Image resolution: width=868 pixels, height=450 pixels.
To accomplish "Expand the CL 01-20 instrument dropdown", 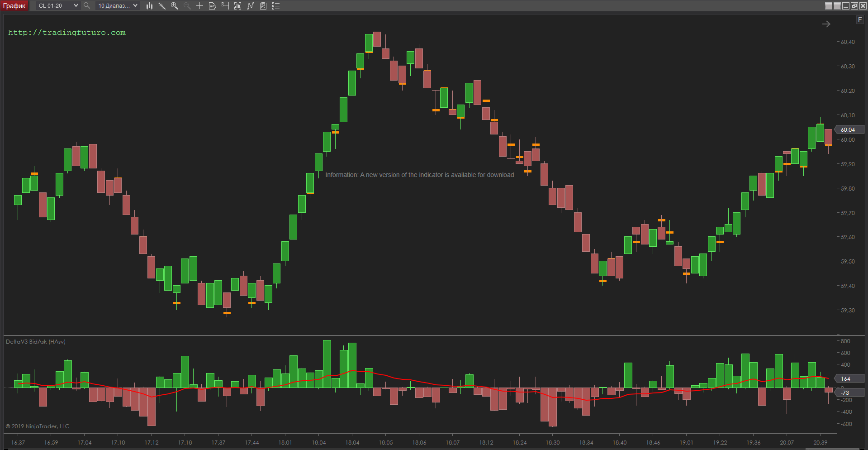I will pos(76,6).
